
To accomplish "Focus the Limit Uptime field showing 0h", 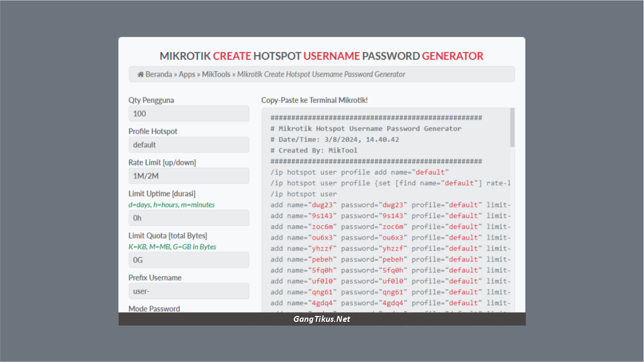I will coord(189,217).
